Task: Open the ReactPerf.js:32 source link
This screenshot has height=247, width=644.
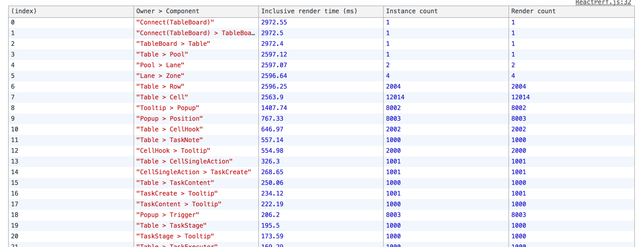Action: click(x=603, y=3)
